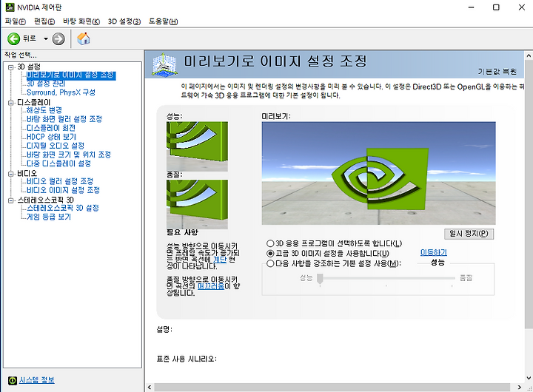Screen dimensions: 533x392
Task: Click the 매끄러움 hyperlink
Action: [x=211, y=286]
